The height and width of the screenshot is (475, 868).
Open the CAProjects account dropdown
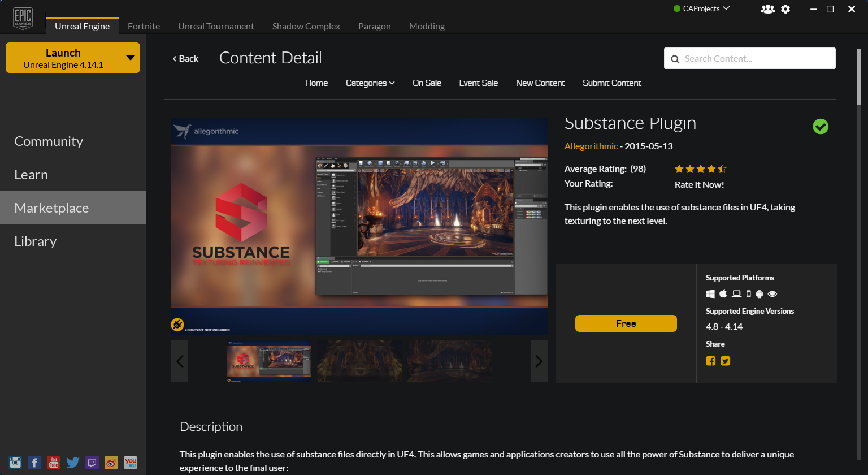[x=701, y=8]
